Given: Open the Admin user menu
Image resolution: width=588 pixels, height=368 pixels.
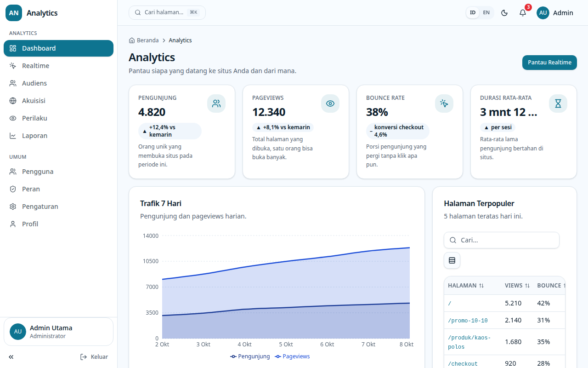Looking at the screenshot, I should coord(555,13).
